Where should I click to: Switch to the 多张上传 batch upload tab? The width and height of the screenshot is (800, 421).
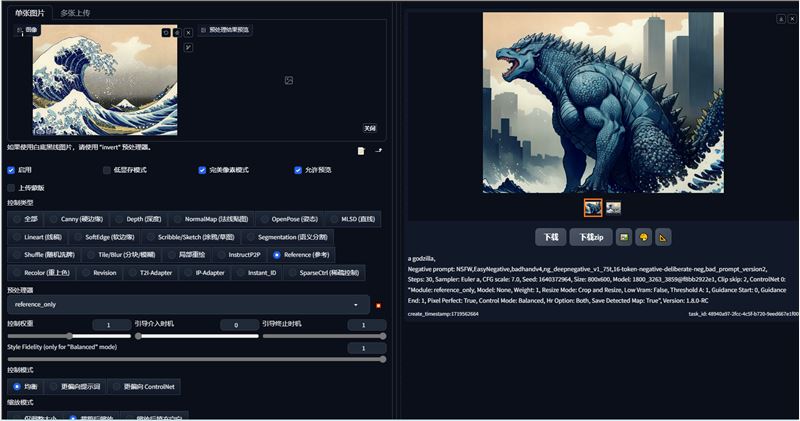point(75,13)
